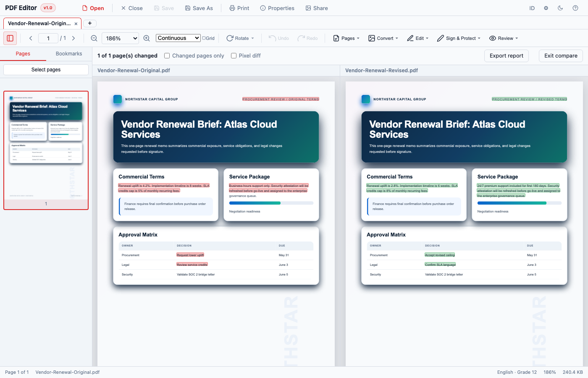
Task: Click Exit compare
Action: (x=561, y=56)
